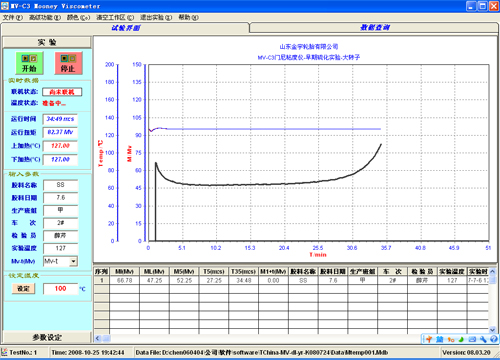This screenshot has height=360, width=500.
Task: Click the 胶料名称 field containing SS
Action: 61,185
